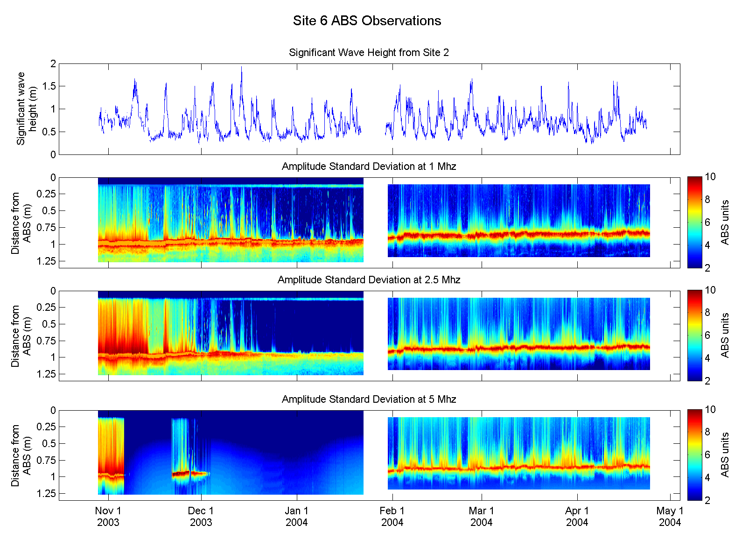
Task: Click the 'Mar 1 2004' date label
Action: click(x=481, y=517)
